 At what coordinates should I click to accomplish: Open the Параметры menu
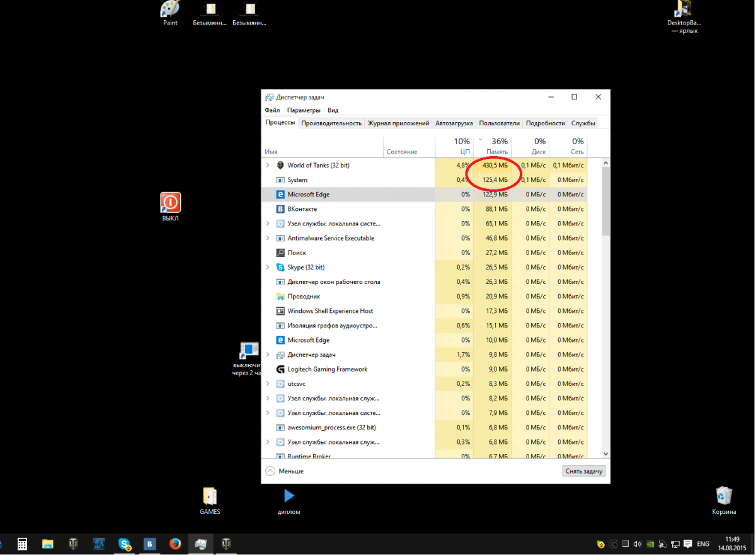pyautogui.click(x=304, y=110)
